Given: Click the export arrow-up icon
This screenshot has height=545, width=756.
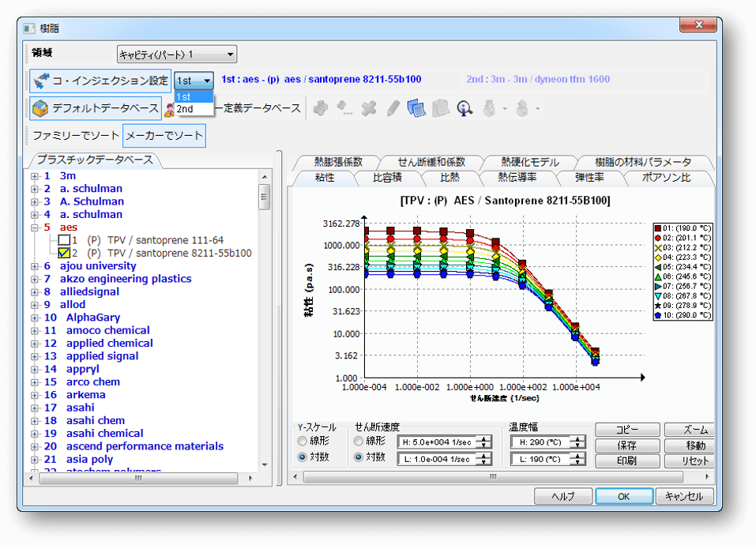Looking at the screenshot, I should 522,108.
